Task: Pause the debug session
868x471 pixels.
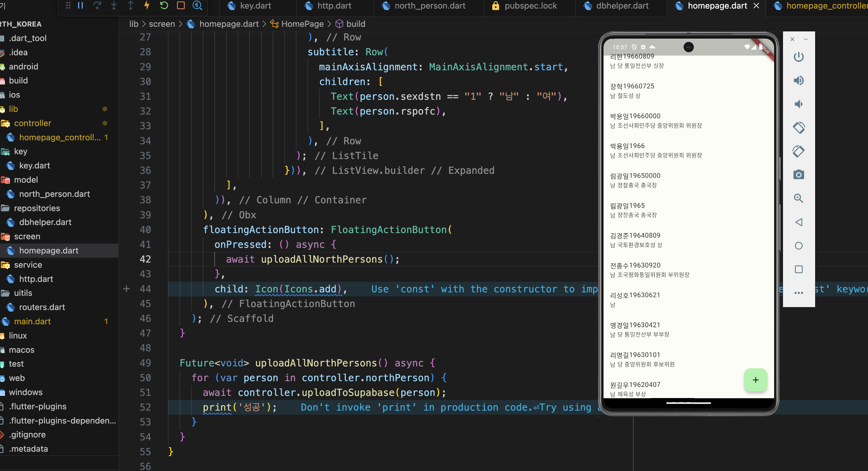Action: coord(80,5)
